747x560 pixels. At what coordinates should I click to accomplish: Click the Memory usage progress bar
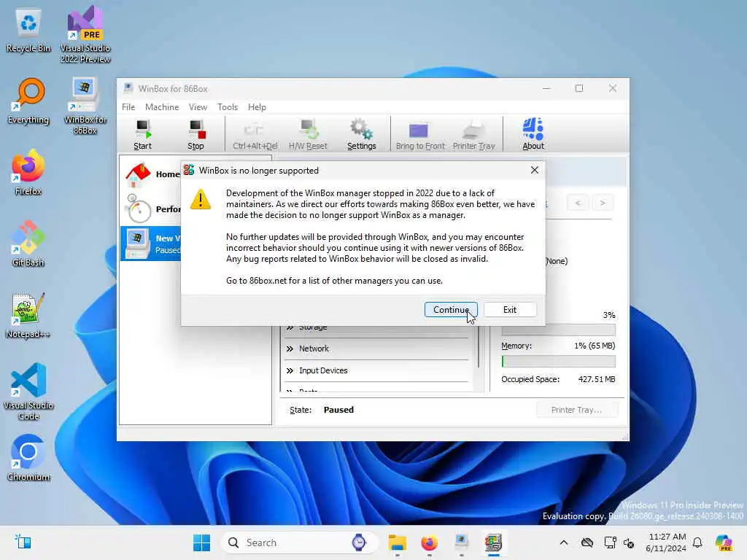click(x=558, y=362)
